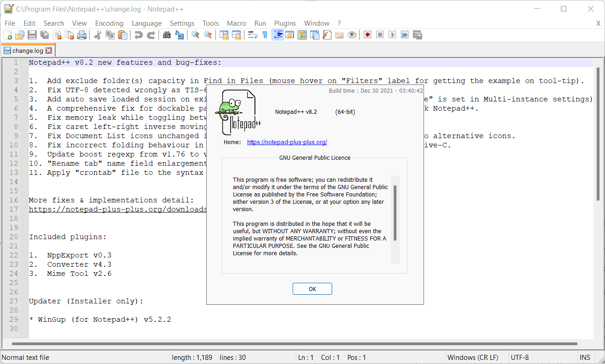Image resolution: width=605 pixels, height=364 pixels.
Task: Open Folder as Workspace icon
Action: coord(339,35)
